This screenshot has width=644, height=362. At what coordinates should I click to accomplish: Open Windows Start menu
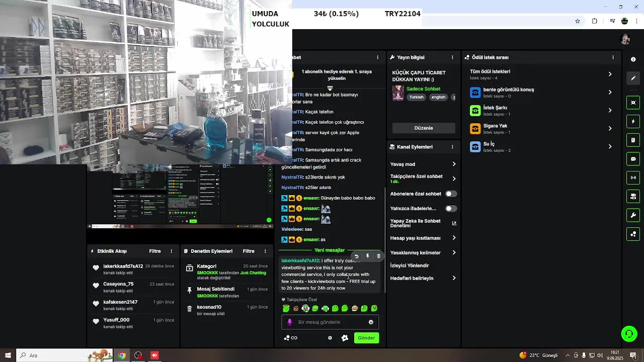click(8, 355)
